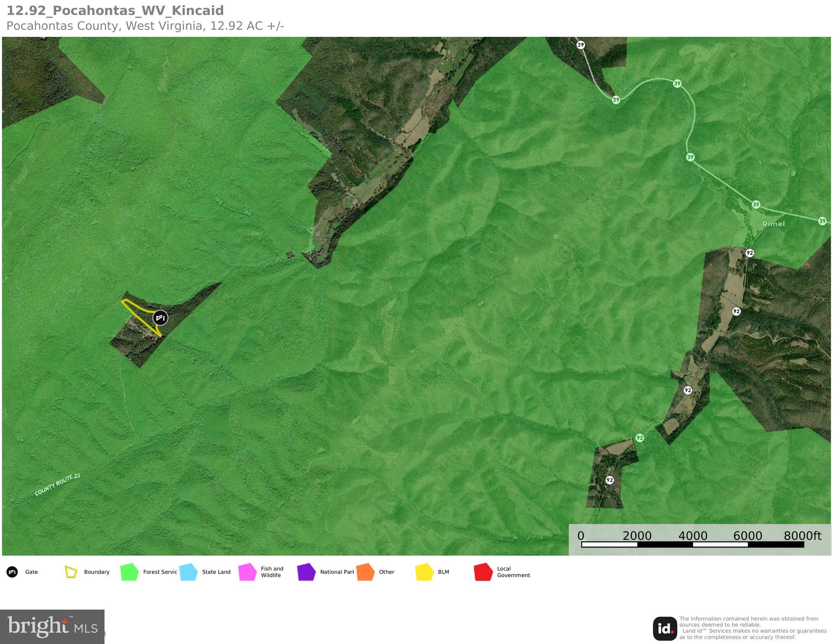Select the National Park legend icon
Image resolution: width=834 pixels, height=644 pixels.
click(x=307, y=571)
